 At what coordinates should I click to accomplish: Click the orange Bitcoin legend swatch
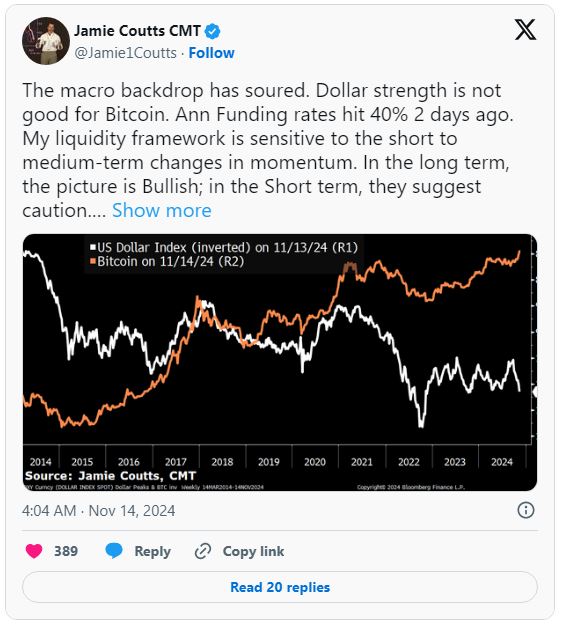tap(93, 261)
